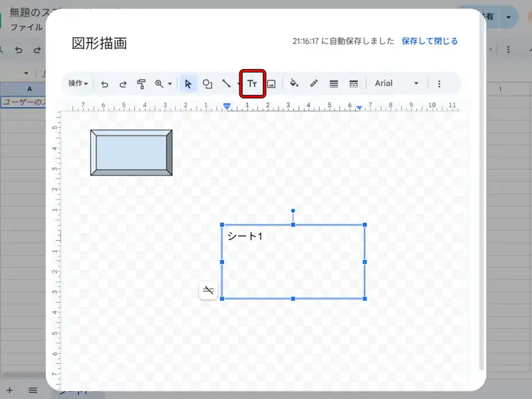Screen dimensions: 532x399
Task: Open border dash style options
Action: click(353, 84)
